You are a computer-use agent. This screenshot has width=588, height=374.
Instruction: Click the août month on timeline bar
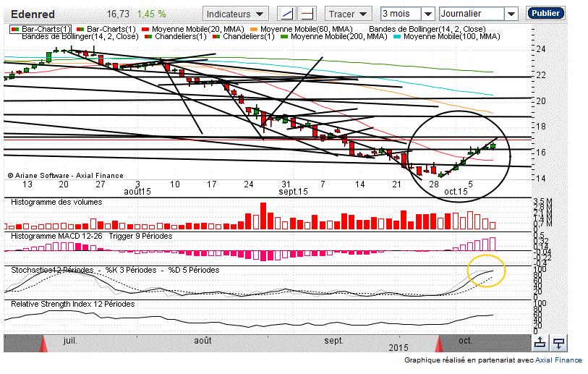[203, 341]
